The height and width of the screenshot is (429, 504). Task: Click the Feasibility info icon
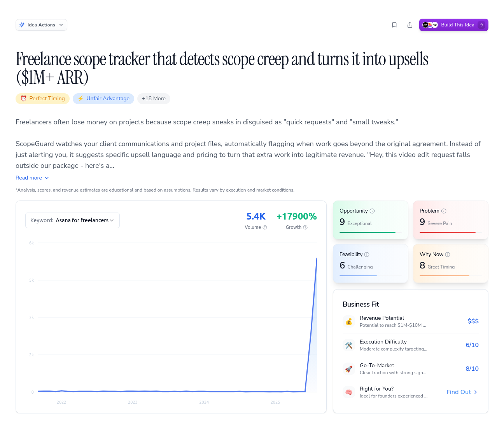pyautogui.click(x=367, y=255)
